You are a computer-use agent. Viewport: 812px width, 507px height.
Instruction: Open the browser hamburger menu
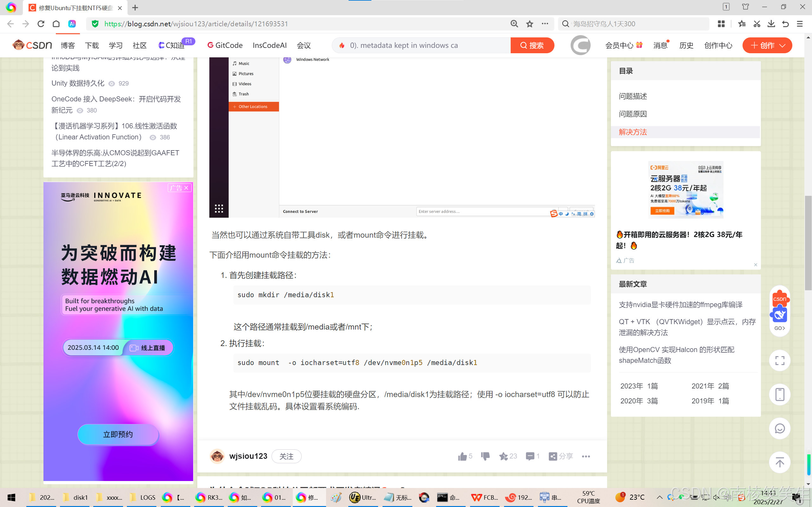coord(800,24)
